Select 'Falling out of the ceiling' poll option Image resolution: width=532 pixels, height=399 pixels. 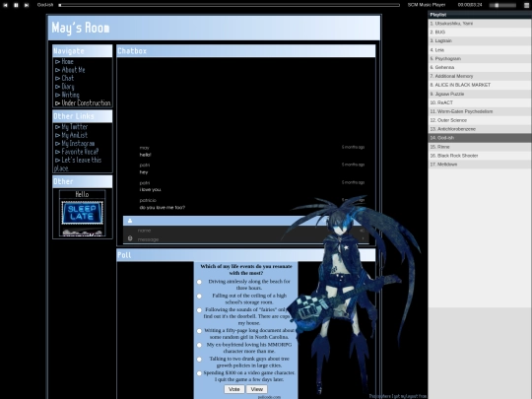pyautogui.click(x=199, y=297)
